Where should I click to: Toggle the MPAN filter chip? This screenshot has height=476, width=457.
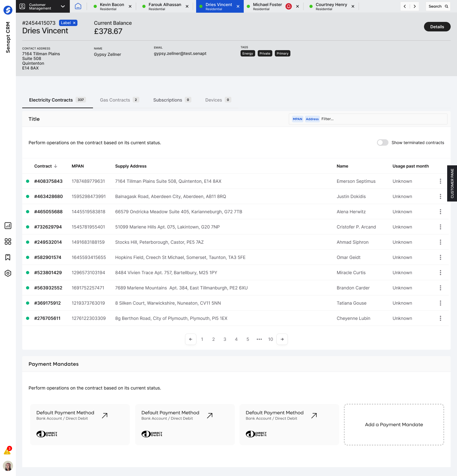297,119
